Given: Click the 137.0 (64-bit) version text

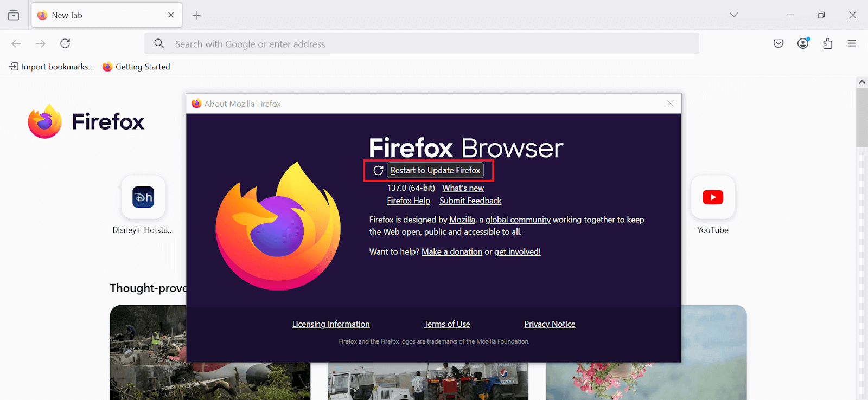Looking at the screenshot, I should coord(411,188).
